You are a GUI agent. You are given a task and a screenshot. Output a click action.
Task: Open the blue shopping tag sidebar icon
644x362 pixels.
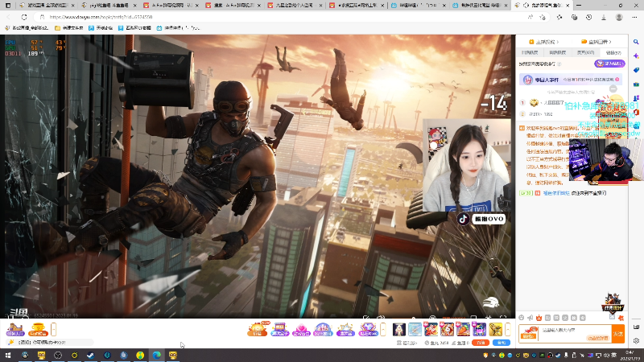pyautogui.click(x=636, y=70)
